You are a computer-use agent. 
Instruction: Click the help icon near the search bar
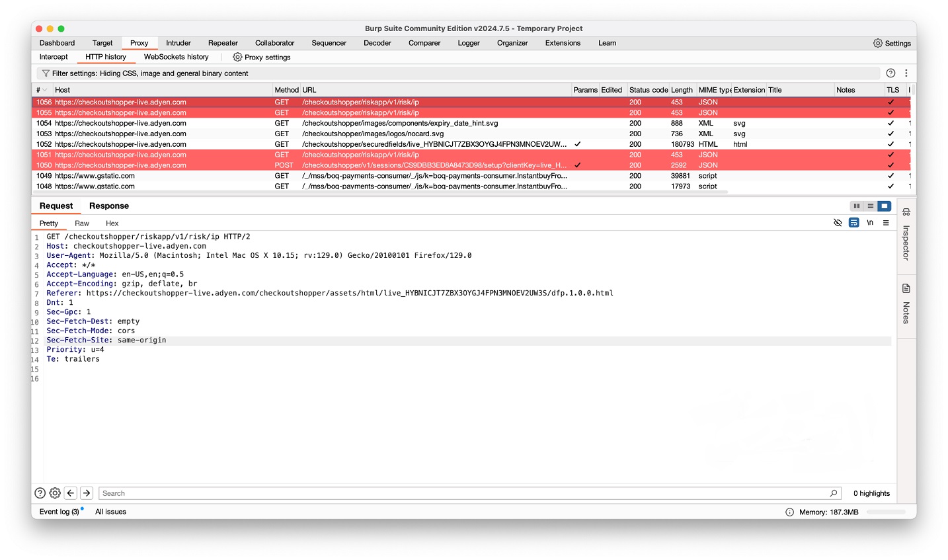click(x=40, y=493)
